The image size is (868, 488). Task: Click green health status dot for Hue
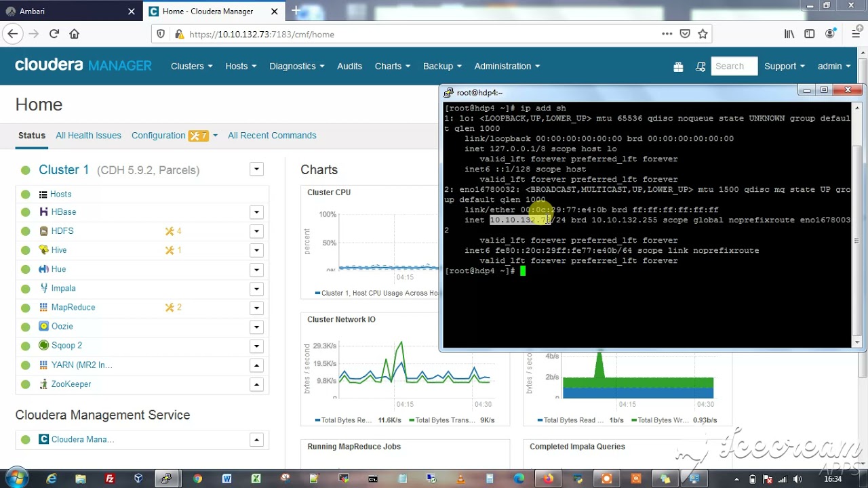click(x=26, y=269)
